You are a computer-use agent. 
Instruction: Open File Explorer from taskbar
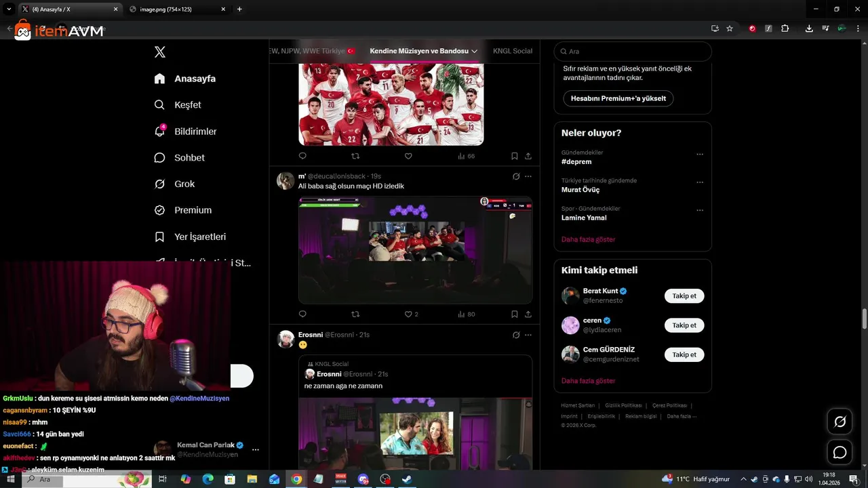[x=252, y=479]
